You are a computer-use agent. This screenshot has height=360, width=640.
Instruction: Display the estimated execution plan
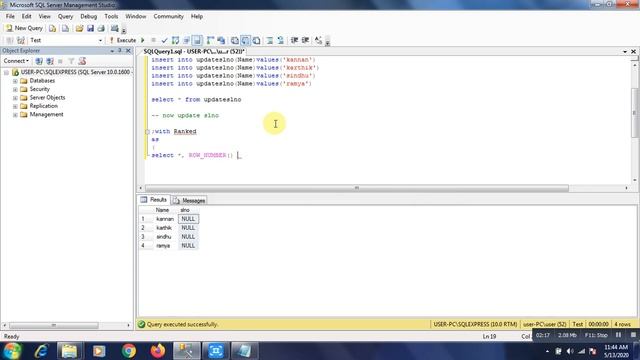click(x=176, y=40)
